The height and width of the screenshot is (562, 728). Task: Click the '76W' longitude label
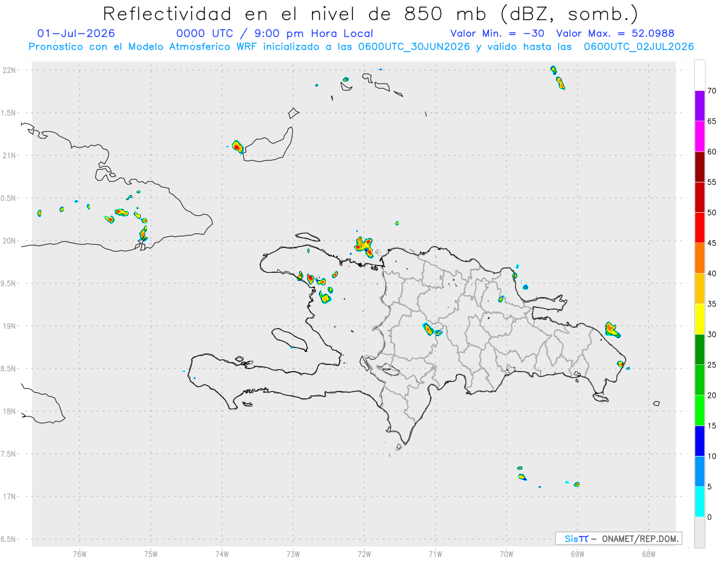[x=79, y=554]
